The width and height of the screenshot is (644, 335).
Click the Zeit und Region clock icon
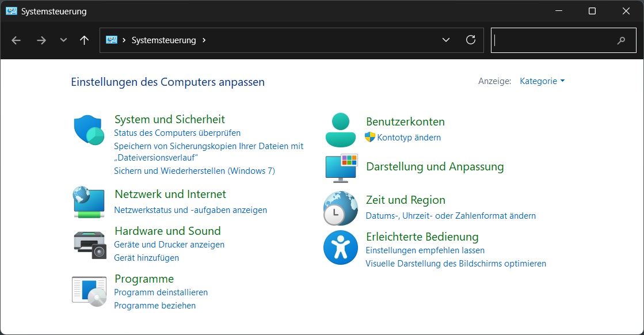pyautogui.click(x=341, y=208)
